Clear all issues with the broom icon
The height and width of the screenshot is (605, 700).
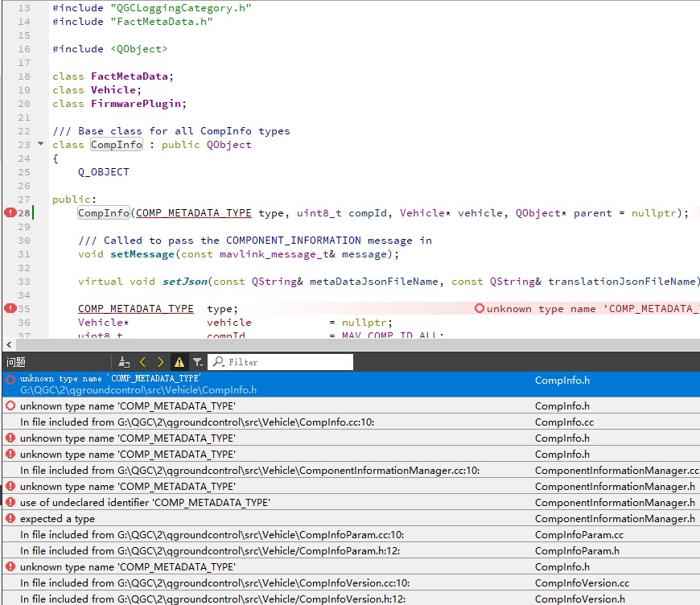124,362
